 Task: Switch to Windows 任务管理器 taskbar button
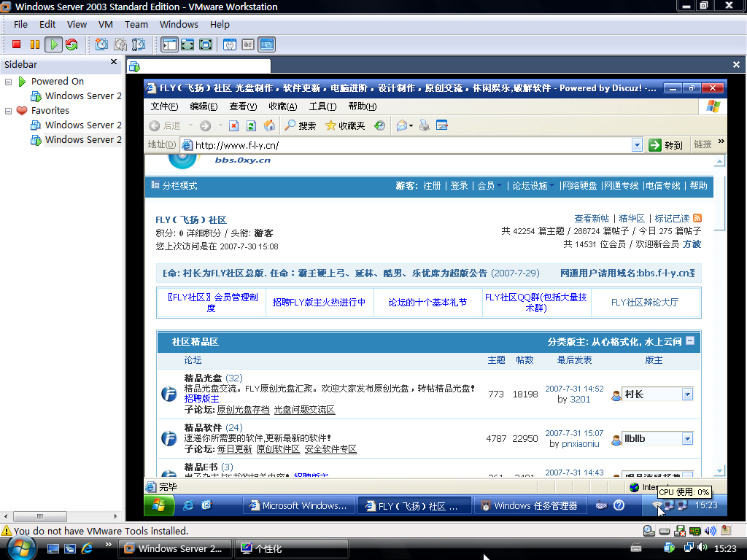pos(530,506)
